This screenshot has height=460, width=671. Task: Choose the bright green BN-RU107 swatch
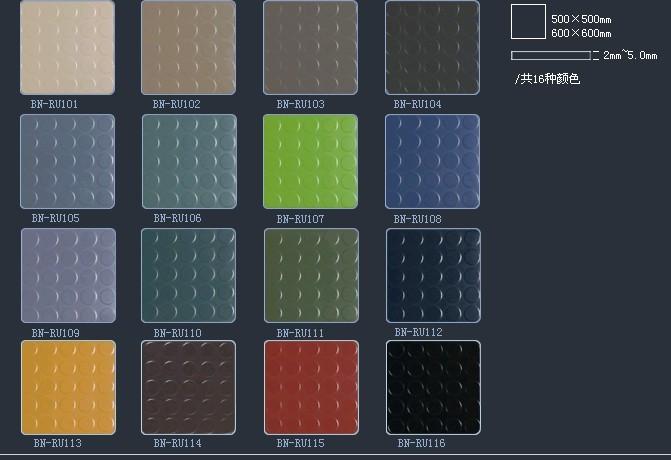310,161
